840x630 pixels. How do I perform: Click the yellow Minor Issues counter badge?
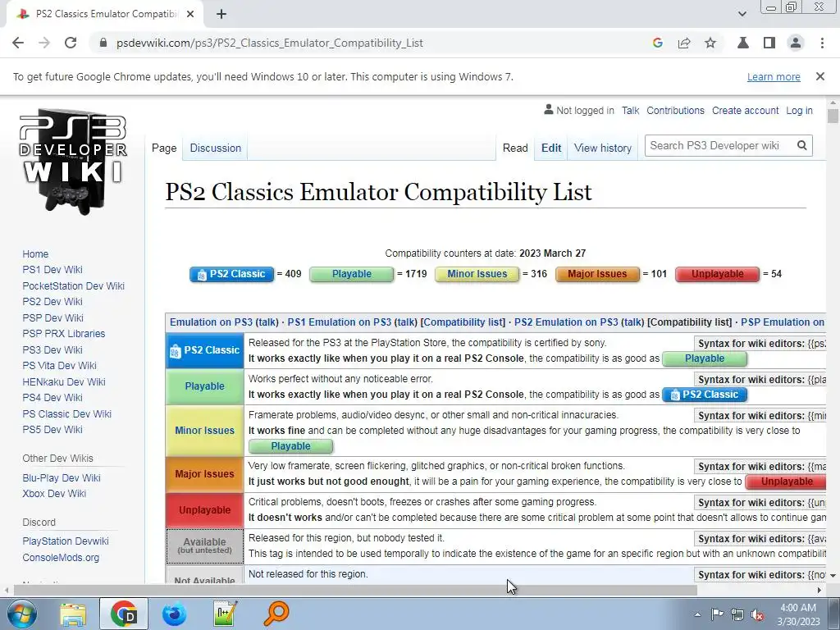tap(477, 274)
